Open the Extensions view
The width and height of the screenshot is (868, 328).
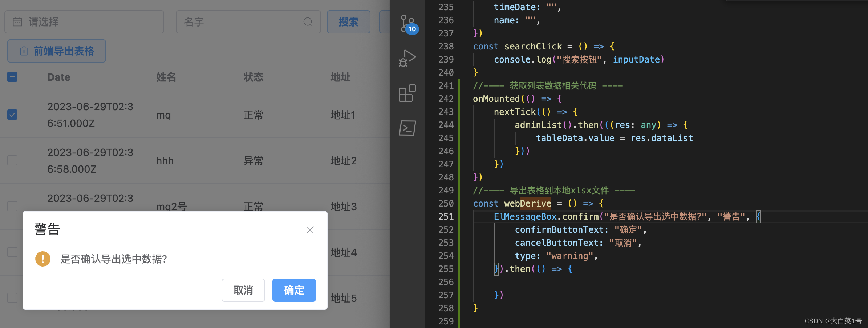tap(407, 93)
